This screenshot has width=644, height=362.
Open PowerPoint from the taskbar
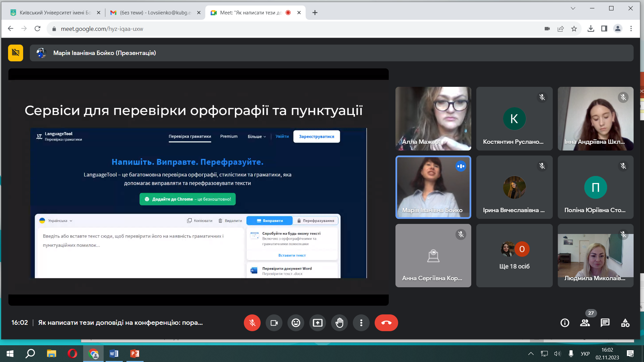pyautogui.click(x=135, y=354)
